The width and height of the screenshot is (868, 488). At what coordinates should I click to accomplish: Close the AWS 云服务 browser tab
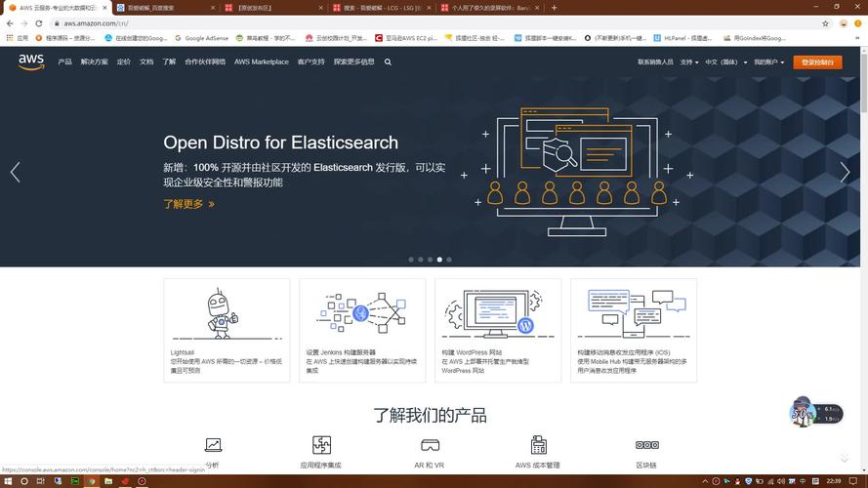pos(104,8)
